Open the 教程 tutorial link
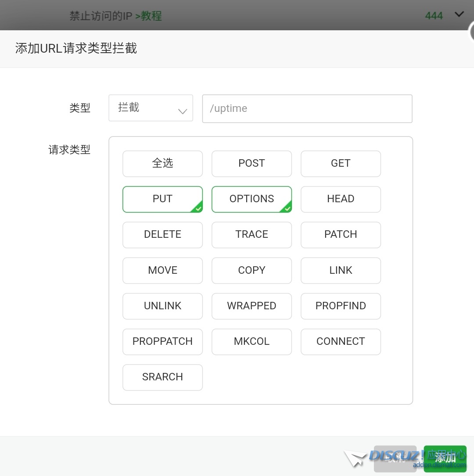This screenshot has height=476, width=474. point(148,16)
